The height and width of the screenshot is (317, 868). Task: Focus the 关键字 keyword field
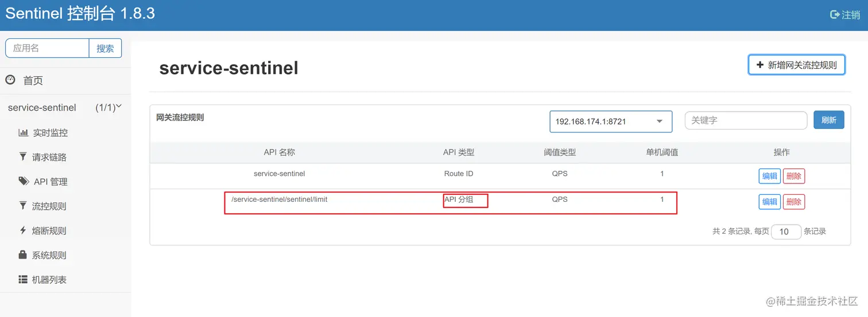coord(746,120)
